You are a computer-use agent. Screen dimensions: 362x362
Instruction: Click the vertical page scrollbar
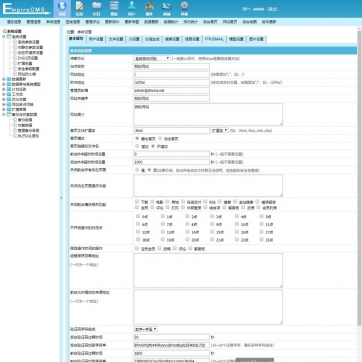[x=360, y=177]
